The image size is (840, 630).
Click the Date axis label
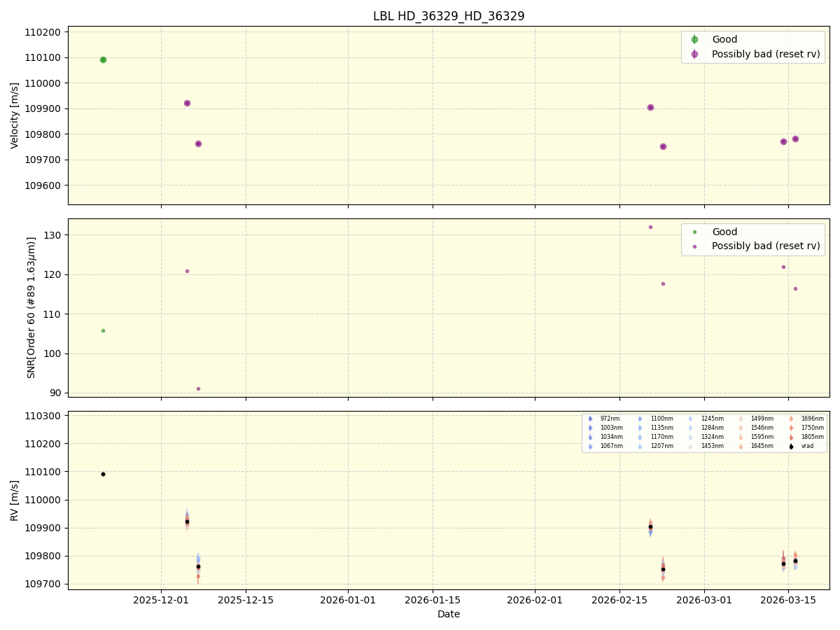pos(448,614)
